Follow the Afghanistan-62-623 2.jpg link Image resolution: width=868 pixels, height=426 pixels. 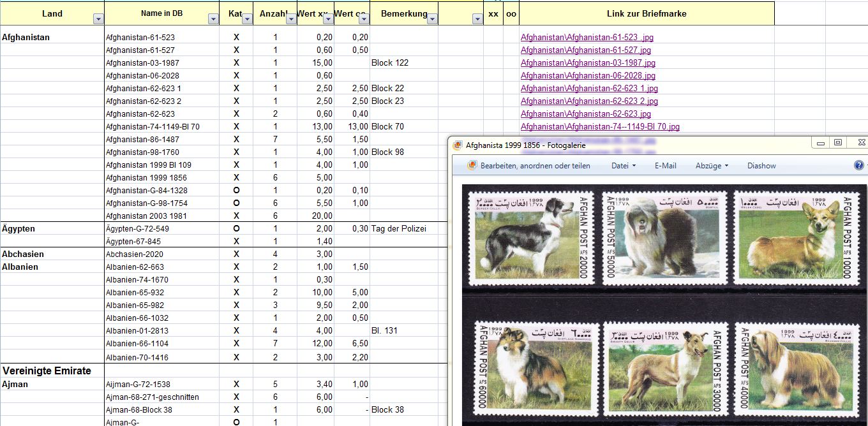point(588,101)
